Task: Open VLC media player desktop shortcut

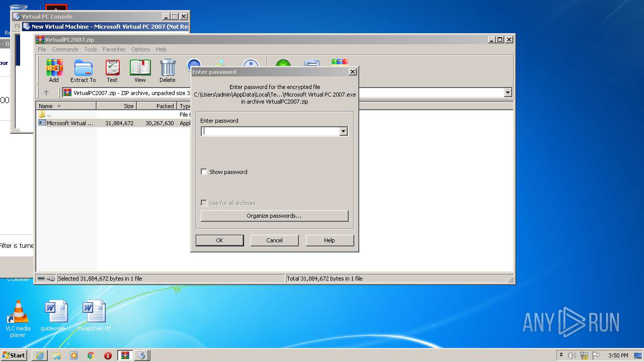Action: 18,319
